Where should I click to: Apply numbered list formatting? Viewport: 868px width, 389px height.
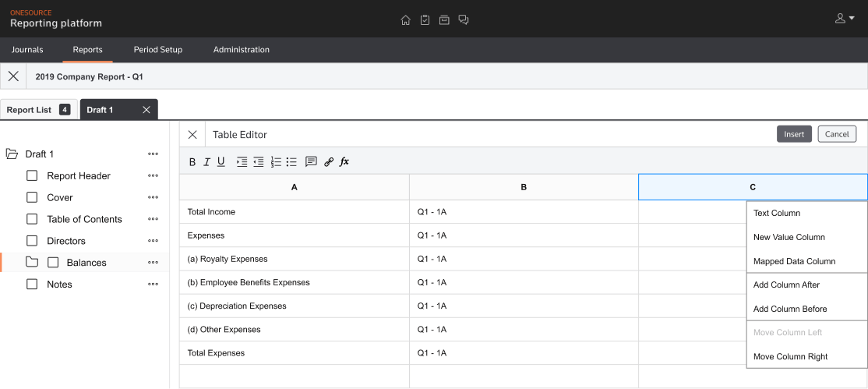[x=276, y=162]
